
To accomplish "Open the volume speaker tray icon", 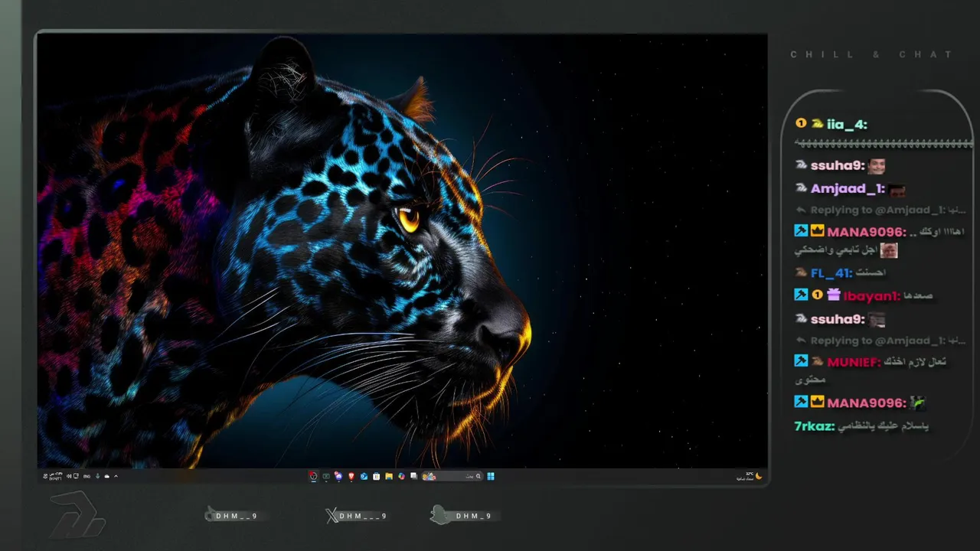I will click(68, 476).
